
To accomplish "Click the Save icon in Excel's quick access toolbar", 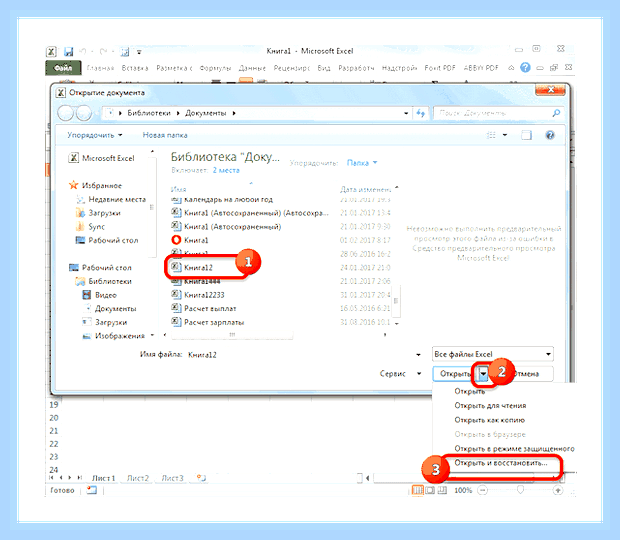I will click(69, 52).
